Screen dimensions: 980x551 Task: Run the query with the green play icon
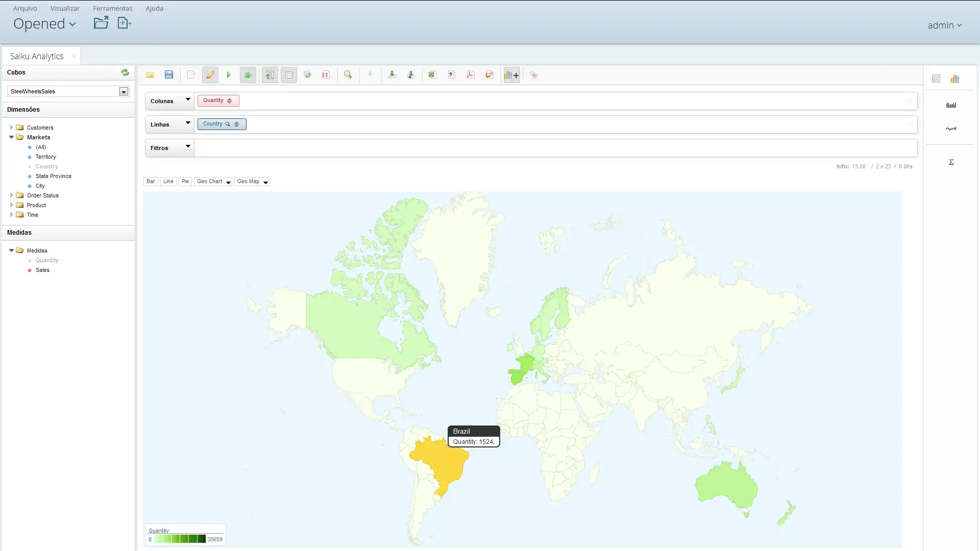[x=229, y=75]
